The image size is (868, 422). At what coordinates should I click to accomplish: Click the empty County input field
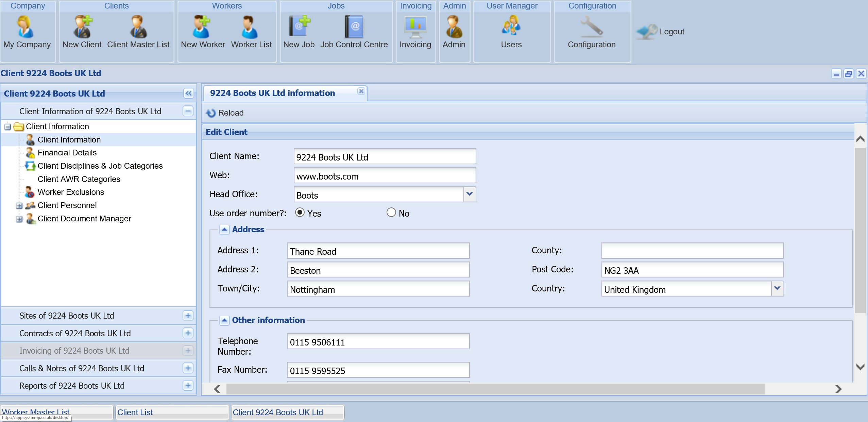[693, 251]
